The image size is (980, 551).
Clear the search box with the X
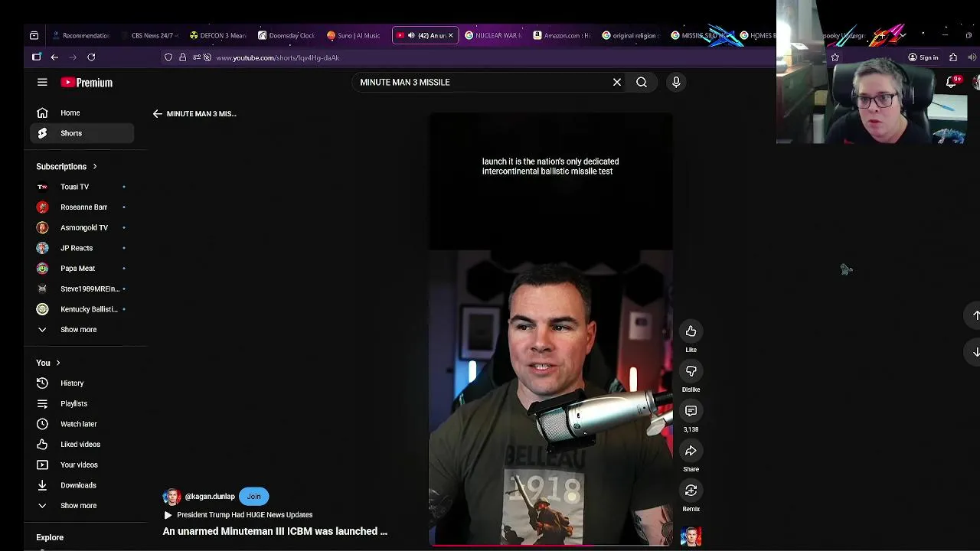(617, 82)
